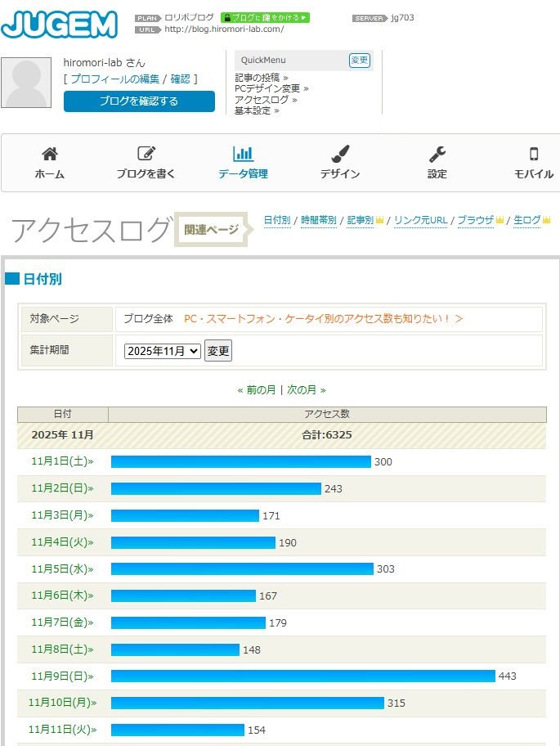The image size is (560, 746).
Task: Go to previous month via 前の月
Action: coord(257,390)
